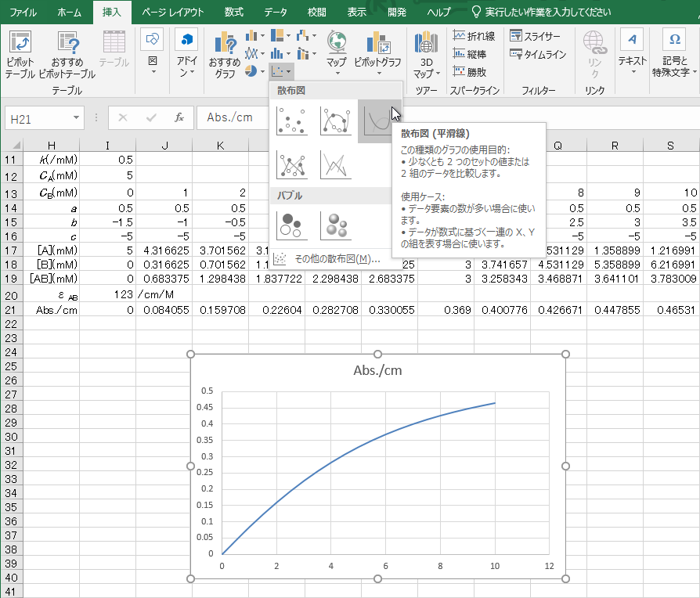Select the 3D bubble chart

pos(336,225)
